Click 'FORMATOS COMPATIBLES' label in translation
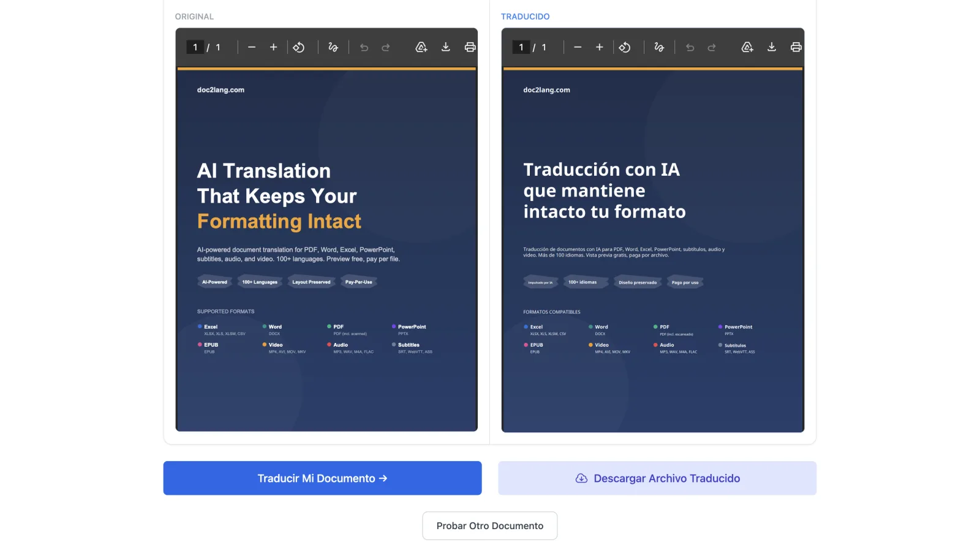Image resolution: width=980 pixels, height=553 pixels. click(552, 312)
